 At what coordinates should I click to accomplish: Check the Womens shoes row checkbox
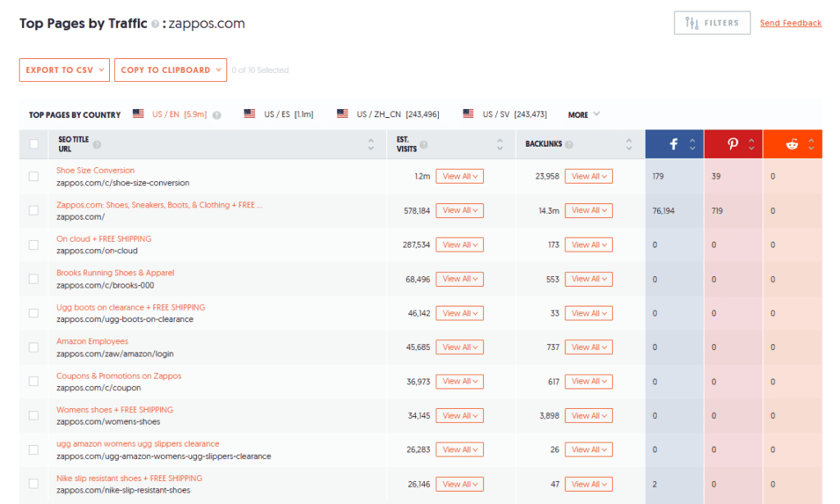[x=34, y=415]
